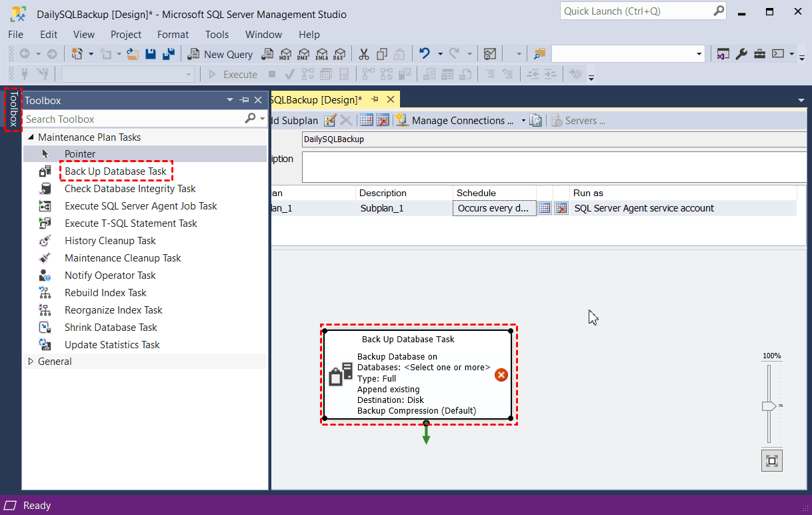Select Execute SQL Server Agent Job Task
The width and height of the screenshot is (812, 515).
click(145, 206)
